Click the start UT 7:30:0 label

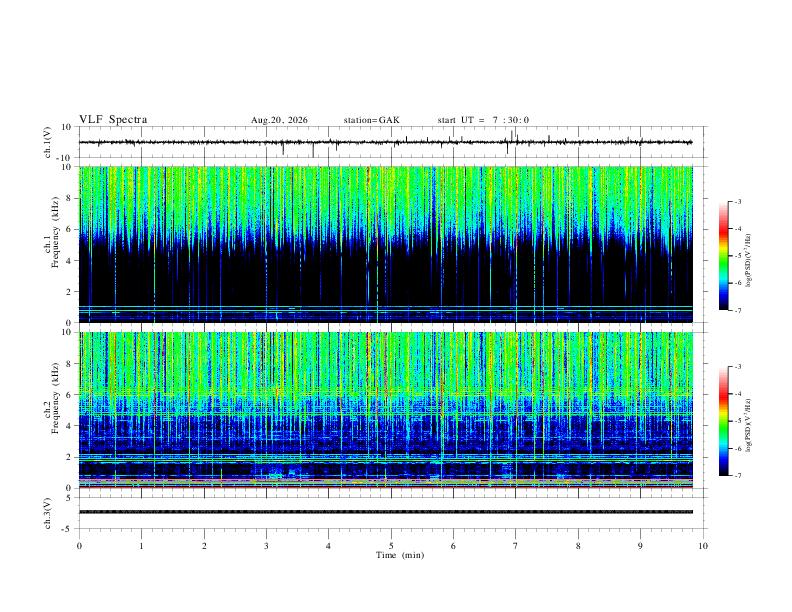click(483, 120)
